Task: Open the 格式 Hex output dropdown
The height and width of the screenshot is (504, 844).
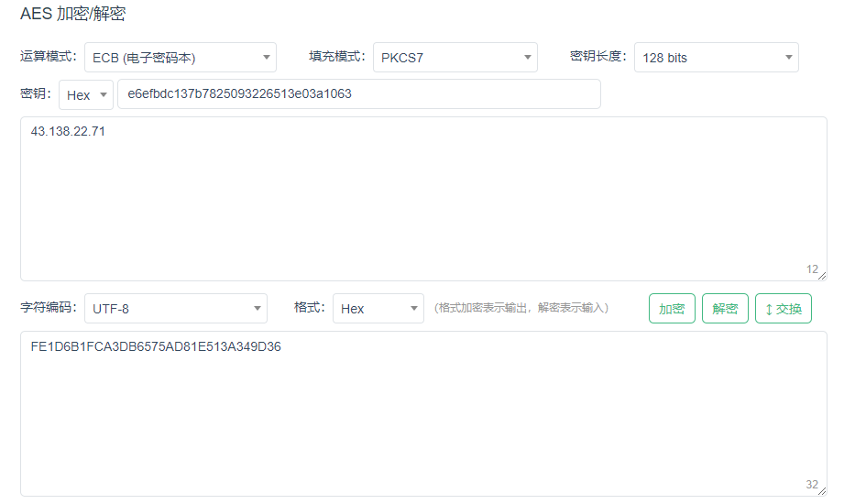Action: click(x=378, y=309)
